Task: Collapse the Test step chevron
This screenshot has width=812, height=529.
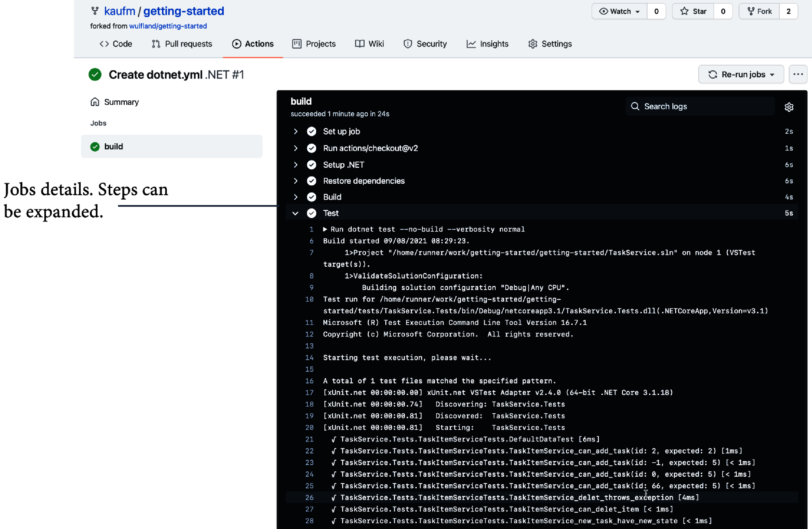Action: click(295, 213)
